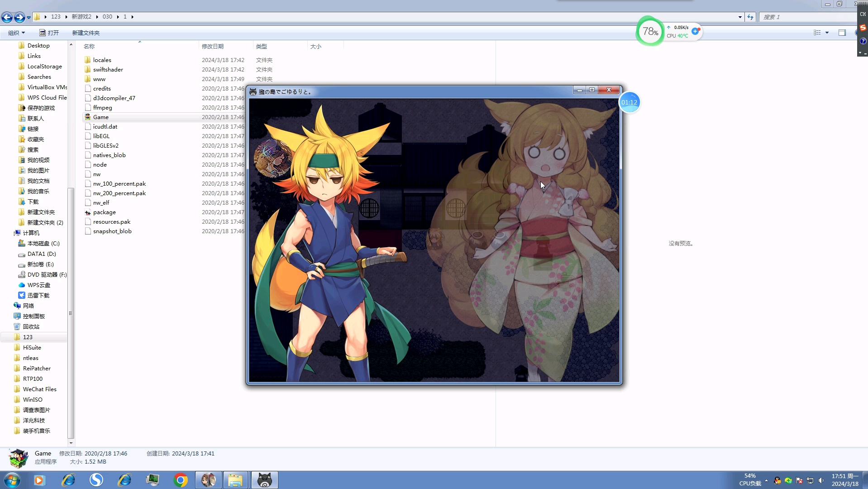Switch to the game's taskbar button
This screenshot has height=489, width=868.
point(264,480)
